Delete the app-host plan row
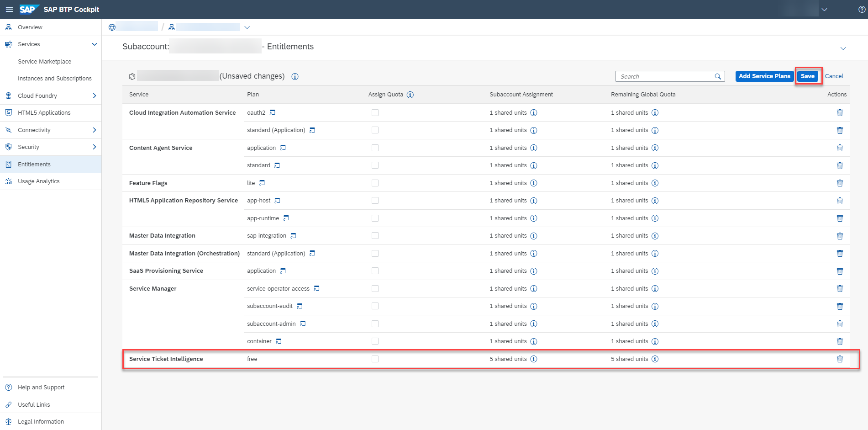Screen dimensions: 868x430 pos(840,201)
